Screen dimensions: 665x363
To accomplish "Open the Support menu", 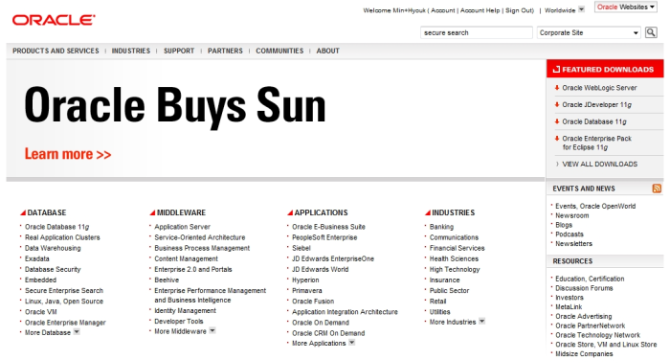I will pyautogui.click(x=179, y=51).
